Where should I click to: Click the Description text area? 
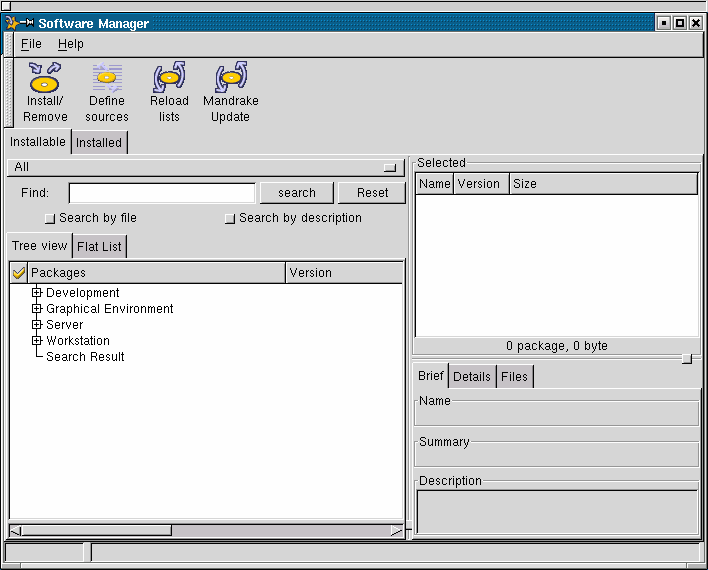tap(557, 512)
